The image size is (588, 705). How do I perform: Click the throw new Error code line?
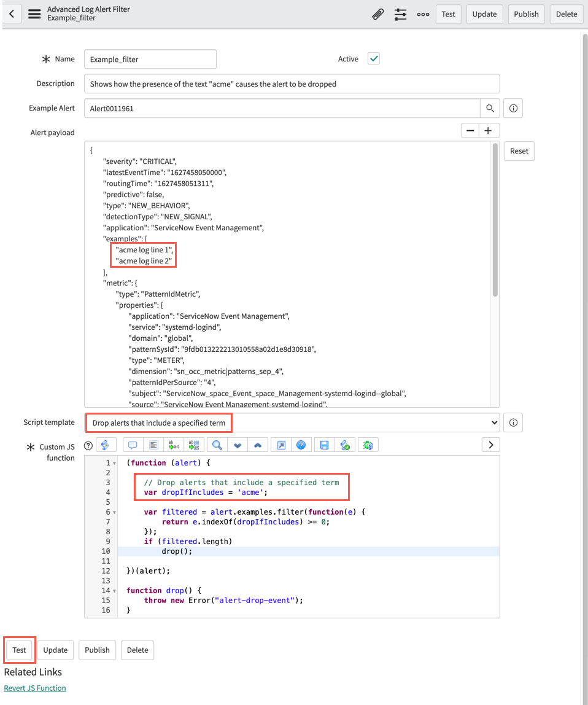(x=223, y=601)
